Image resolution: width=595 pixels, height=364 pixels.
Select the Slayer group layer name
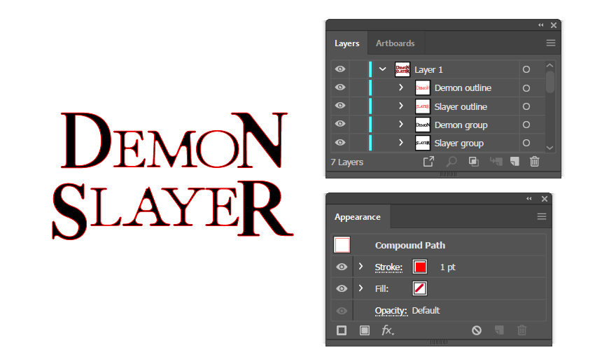pos(458,143)
